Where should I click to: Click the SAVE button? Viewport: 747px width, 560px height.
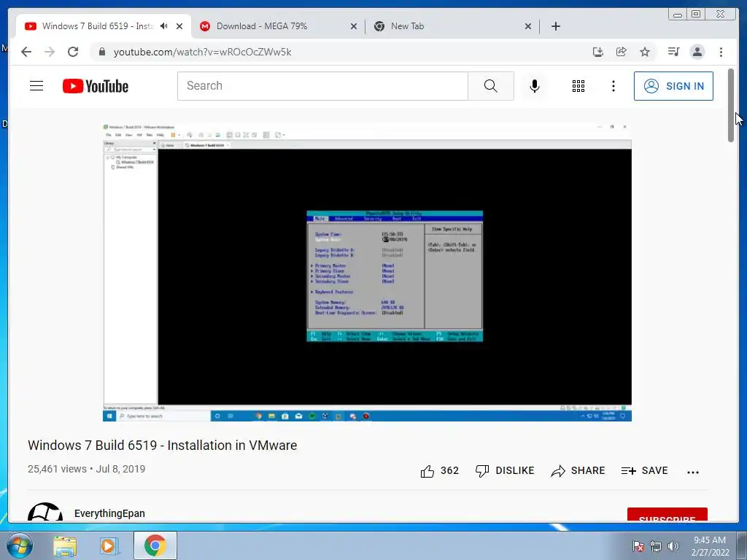point(644,471)
